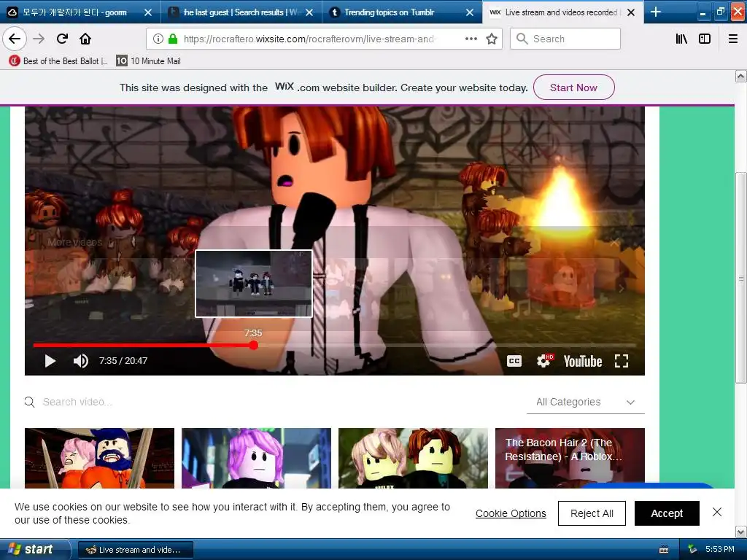The image size is (747, 560).
Task: Click the page scrollbar down arrow
Action: pyautogui.click(x=741, y=532)
